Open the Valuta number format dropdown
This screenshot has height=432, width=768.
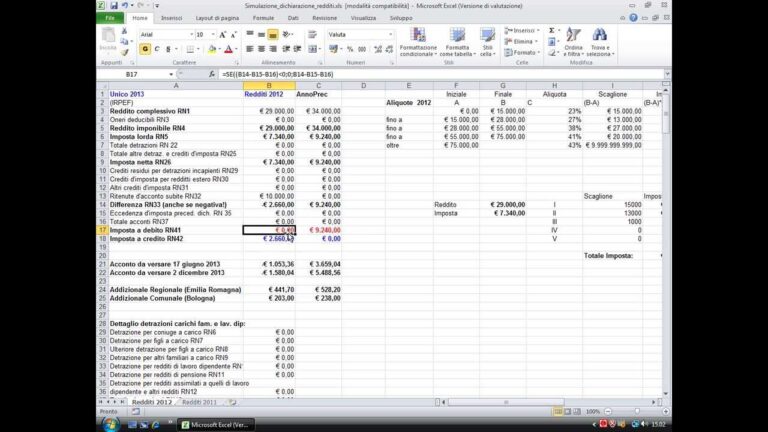tap(390, 35)
